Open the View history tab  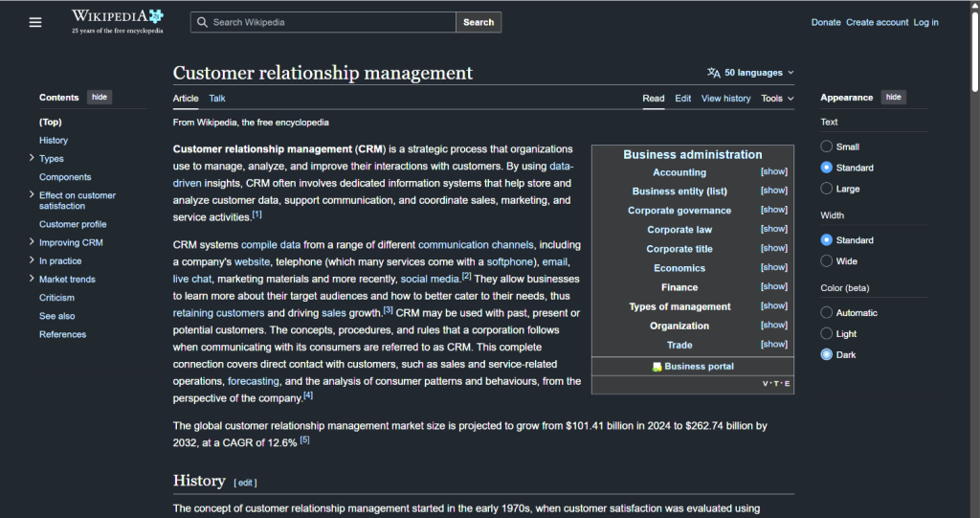pyautogui.click(x=725, y=99)
